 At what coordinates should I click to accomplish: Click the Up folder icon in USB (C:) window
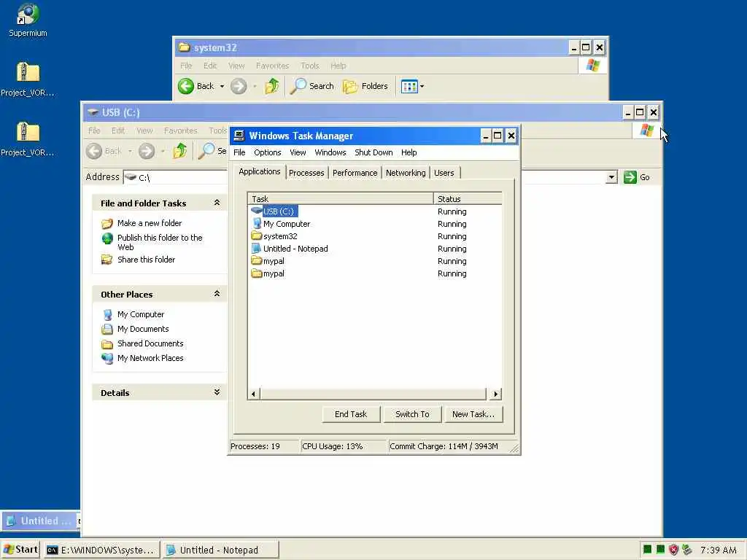click(x=180, y=151)
